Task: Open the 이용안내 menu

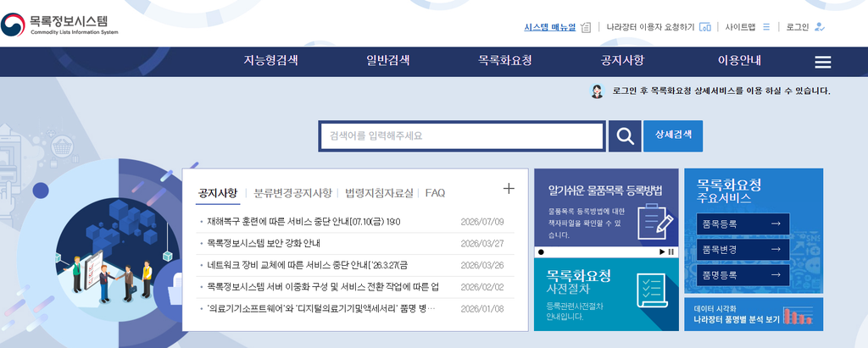Action: coord(739,61)
